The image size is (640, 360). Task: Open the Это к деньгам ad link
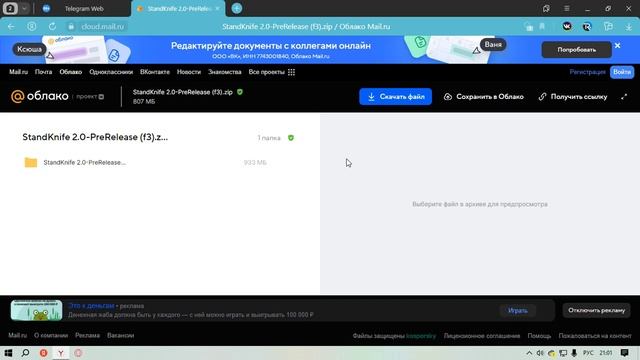[x=91, y=305]
